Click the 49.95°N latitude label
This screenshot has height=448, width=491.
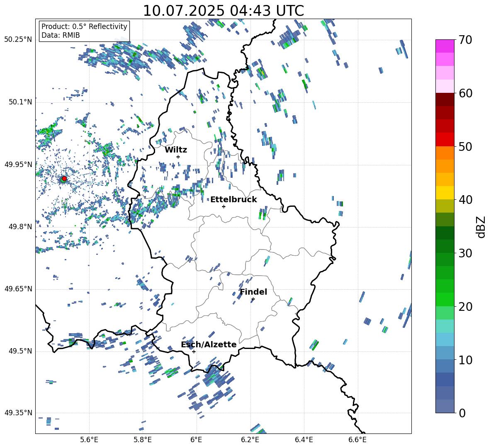tap(18, 164)
